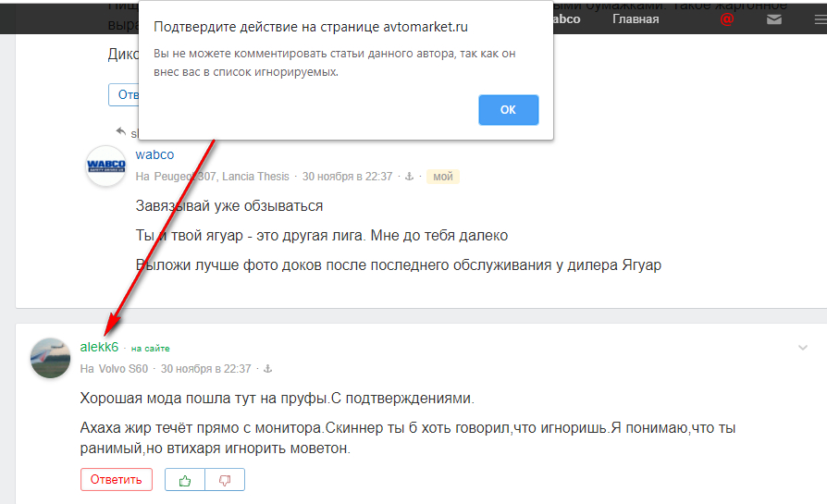Open the hamburger menu in header
This screenshot has width=827, height=504.
(x=821, y=19)
